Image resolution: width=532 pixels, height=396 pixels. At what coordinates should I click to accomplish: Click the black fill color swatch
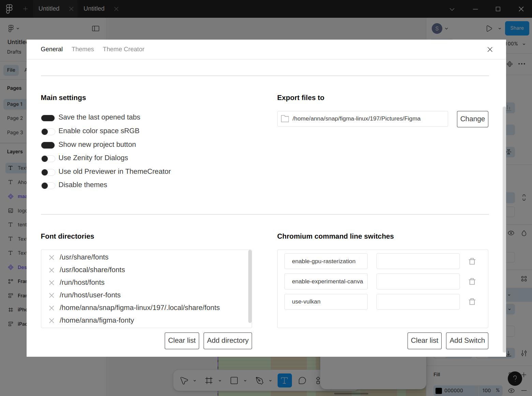coord(439,391)
